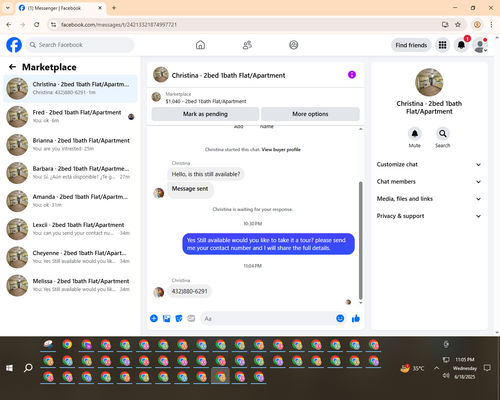Attach a photo file icon in composer
The width and height of the screenshot is (500, 400).
click(166, 318)
